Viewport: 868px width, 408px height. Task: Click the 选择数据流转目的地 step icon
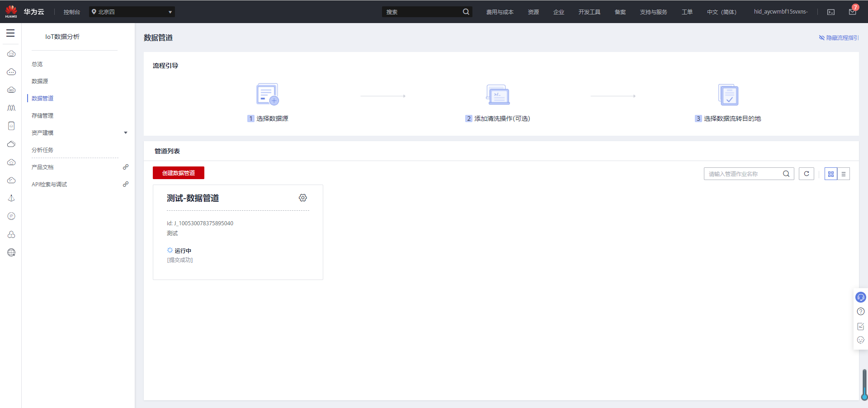728,95
